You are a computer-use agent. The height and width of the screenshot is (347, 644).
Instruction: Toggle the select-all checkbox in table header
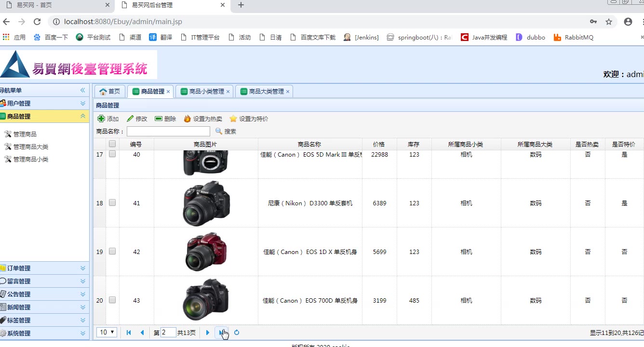112,144
